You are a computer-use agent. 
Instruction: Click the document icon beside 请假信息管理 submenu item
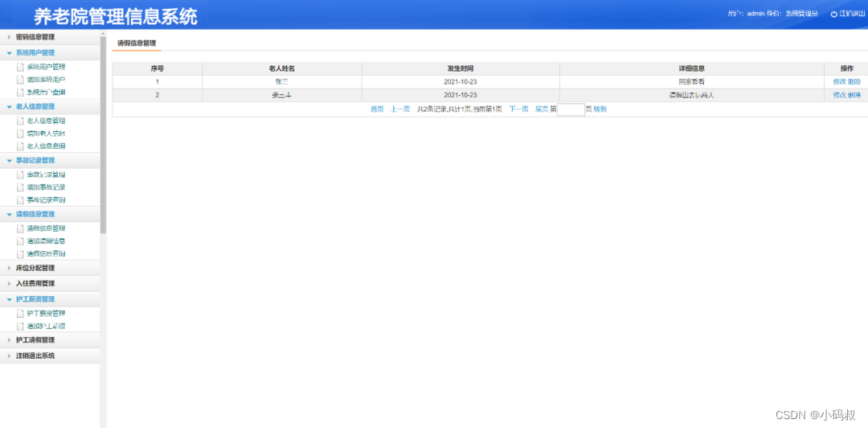point(21,228)
